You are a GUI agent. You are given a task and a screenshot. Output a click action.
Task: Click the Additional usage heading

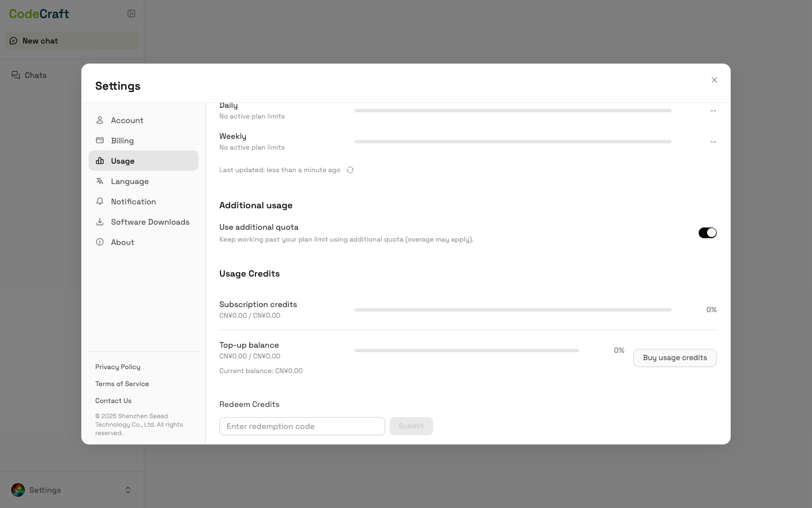[256, 205]
